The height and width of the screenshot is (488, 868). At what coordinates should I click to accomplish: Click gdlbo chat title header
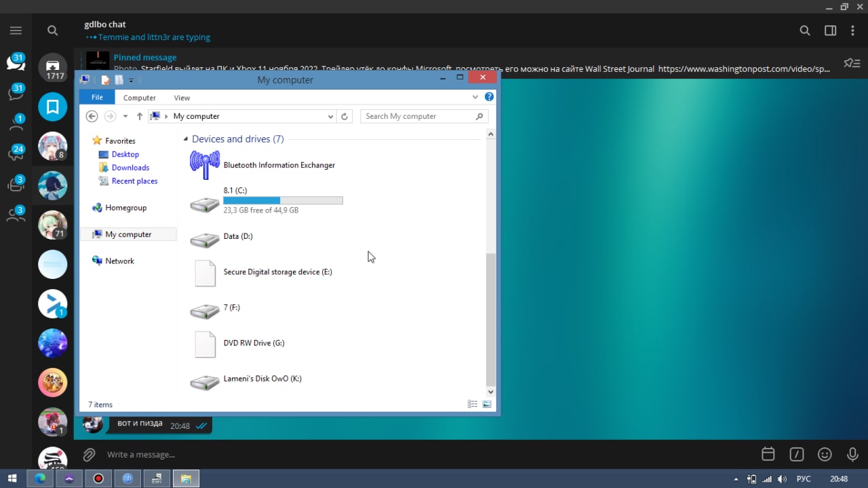coord(105,24)
